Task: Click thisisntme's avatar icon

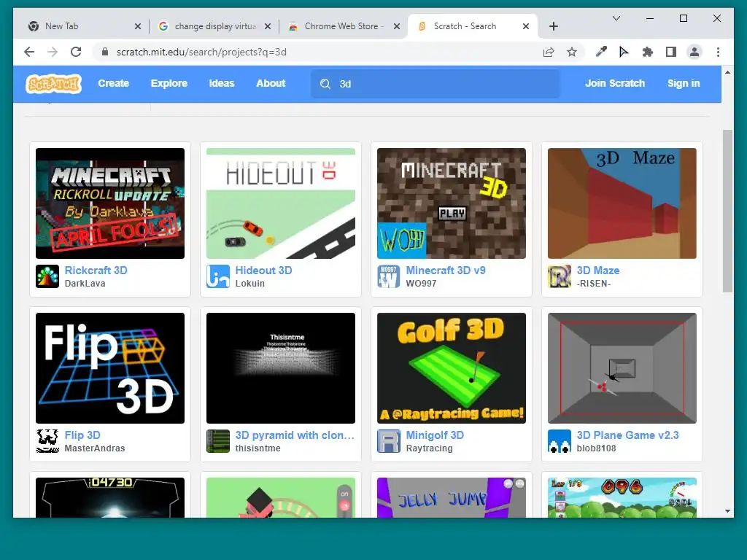Action: pyautogui.click(x=217, y=441)
